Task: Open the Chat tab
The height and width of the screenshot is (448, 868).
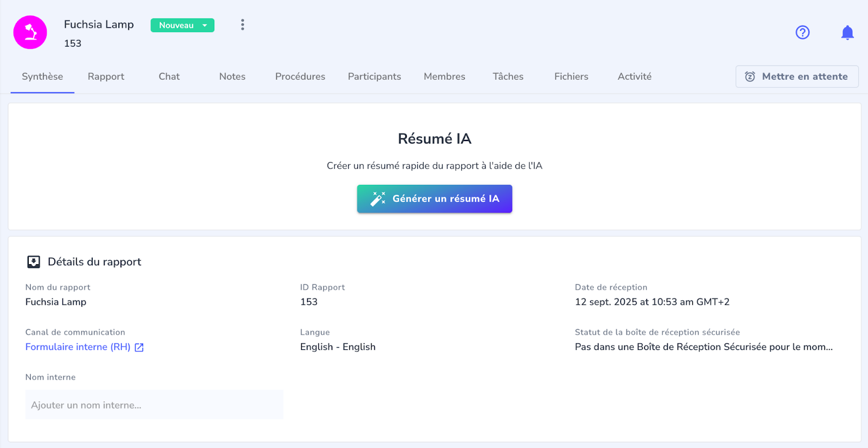Action: point(169,76)
